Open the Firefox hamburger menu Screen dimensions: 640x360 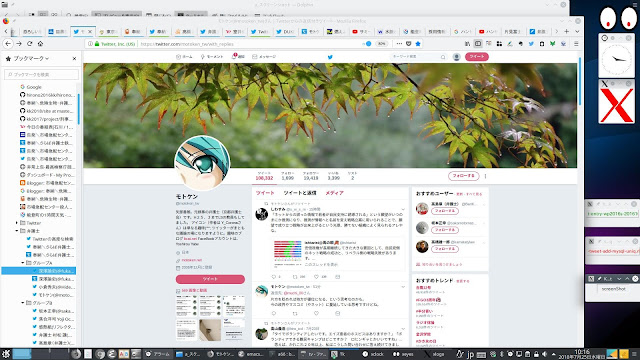tap(576, 44)
